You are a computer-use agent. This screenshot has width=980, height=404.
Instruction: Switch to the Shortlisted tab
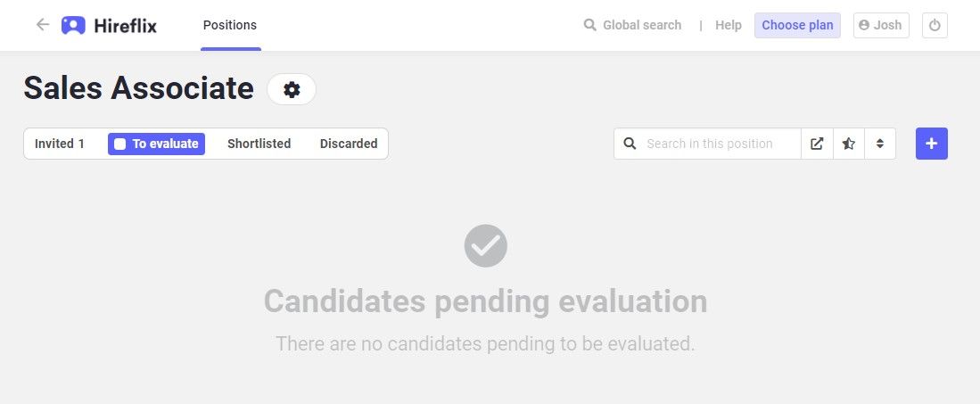[259, 144]
